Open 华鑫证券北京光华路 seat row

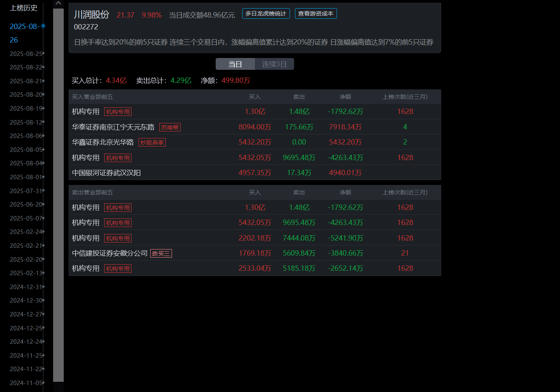click(255, 142)
